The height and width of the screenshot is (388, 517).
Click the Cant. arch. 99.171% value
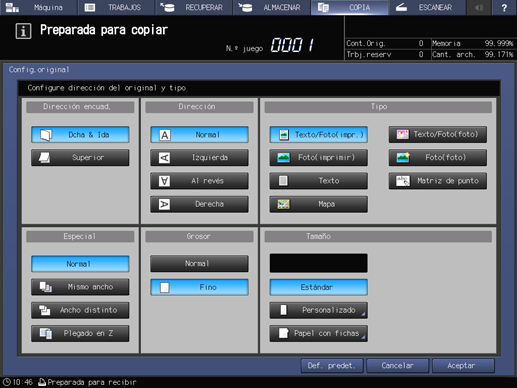(499, 54)
